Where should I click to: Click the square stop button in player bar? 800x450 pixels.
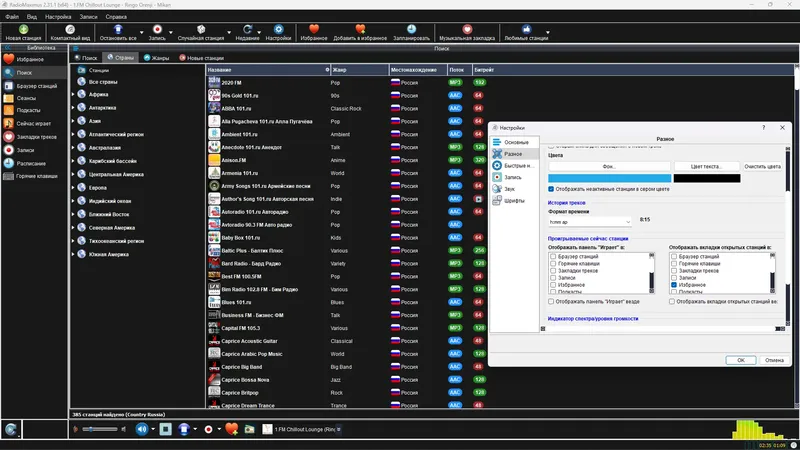pos(165,429)
